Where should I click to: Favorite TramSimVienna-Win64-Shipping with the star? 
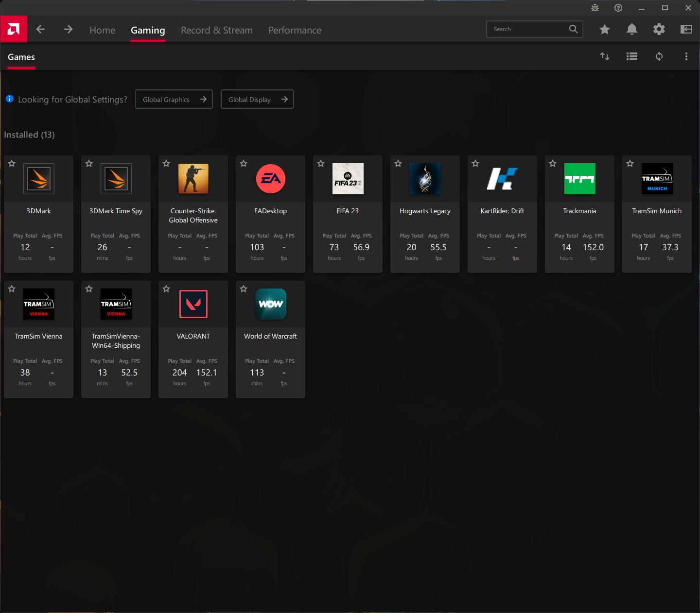pos(89,289)
